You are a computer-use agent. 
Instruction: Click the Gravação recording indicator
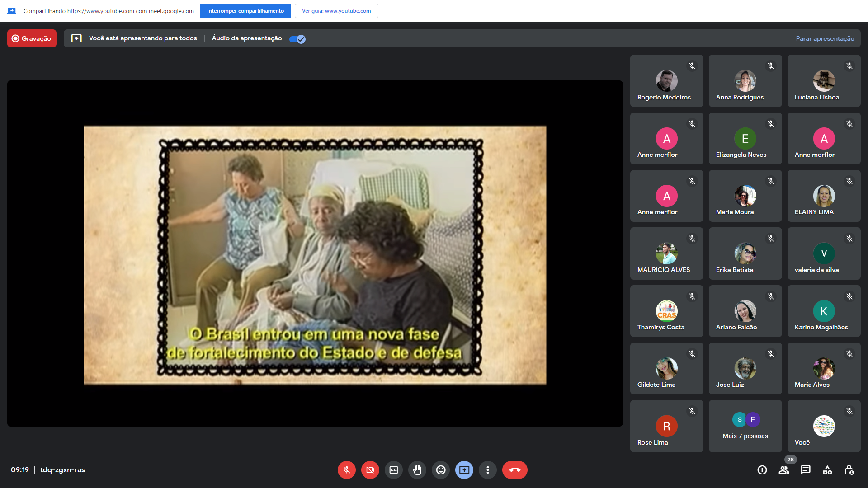click(32, 38)
